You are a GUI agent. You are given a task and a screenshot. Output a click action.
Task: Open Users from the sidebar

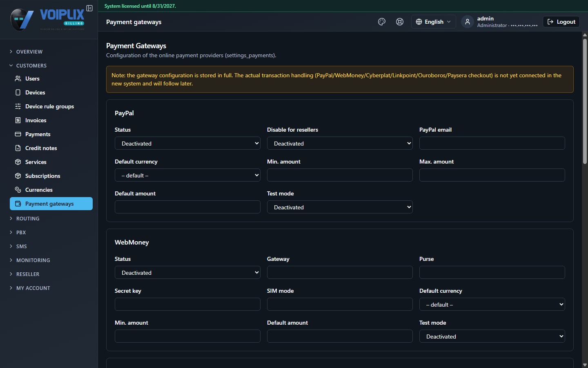click(x=51, y=79)
